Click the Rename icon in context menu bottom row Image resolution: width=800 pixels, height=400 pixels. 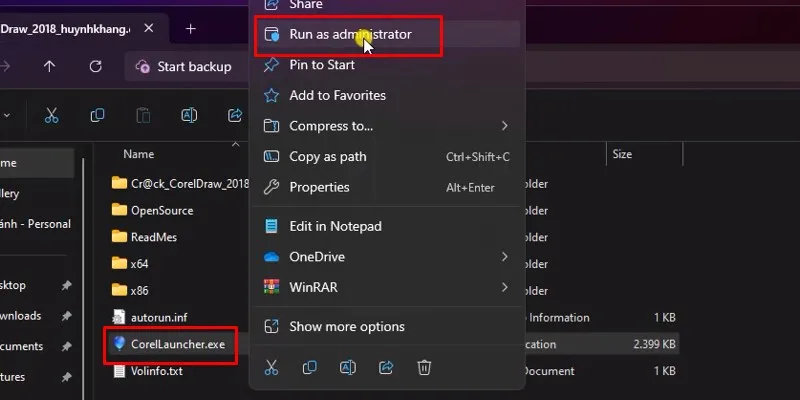[x=348, y=367]
